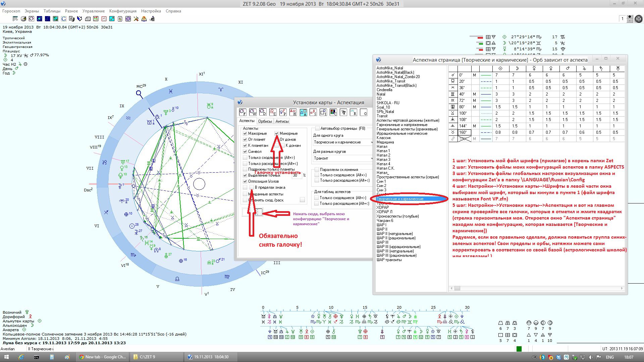This screenshot has height=362, width=644.
Task: Open the Для одного круга dropdown
Action: click(343, 142)
